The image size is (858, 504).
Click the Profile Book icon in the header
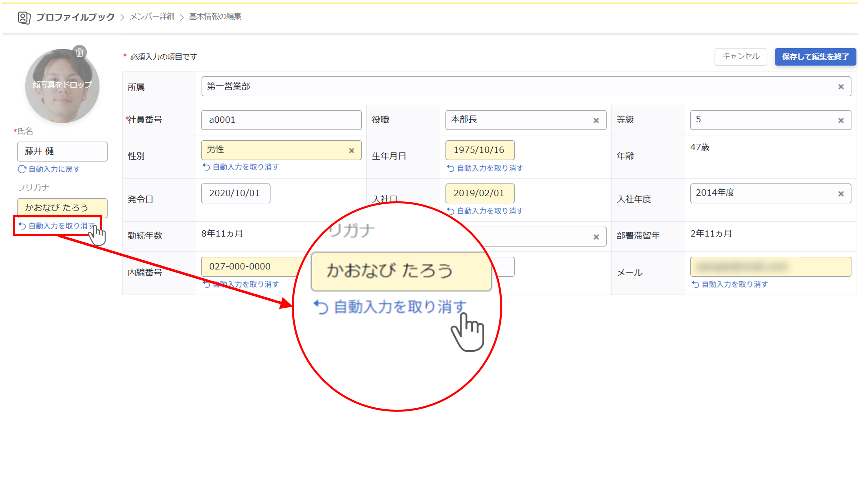tap(24, 16)
